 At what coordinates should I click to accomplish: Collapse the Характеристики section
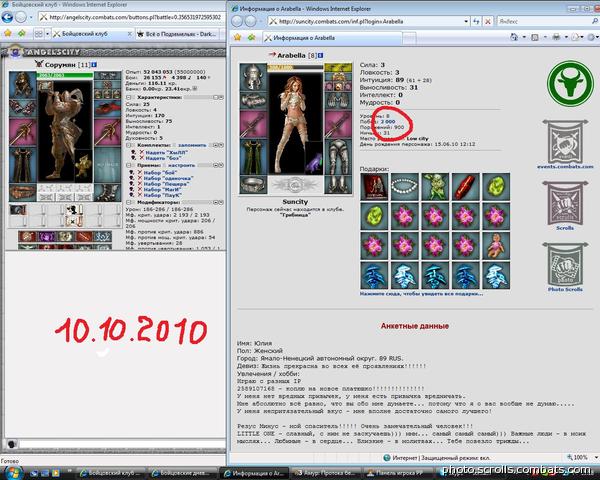click(129, 98)
